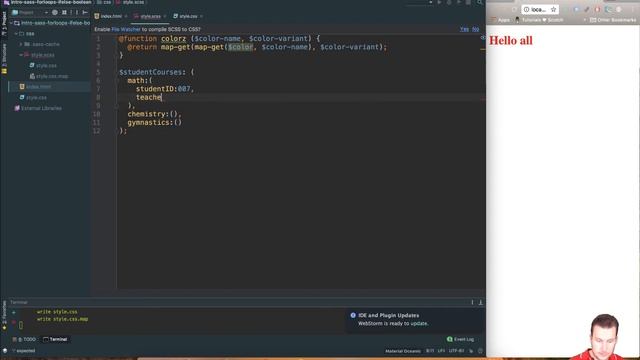Toggle the read-only lock icon in status bar
The width and height of the screenshot is (640, 360).
click(x=471, y=351)
